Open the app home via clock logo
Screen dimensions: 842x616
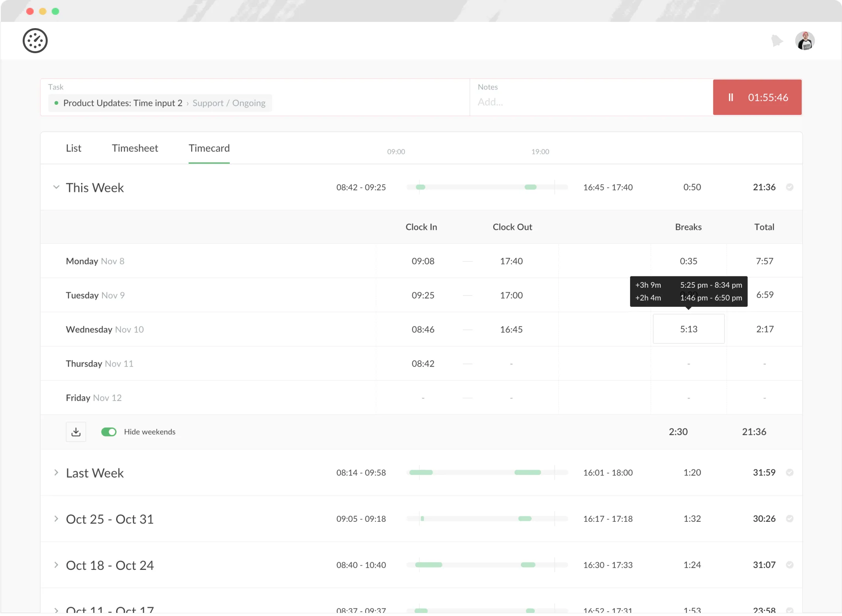coord(35,41)
